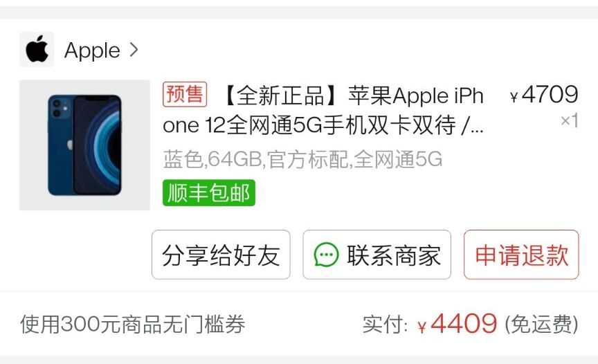Tap the 蓝色,64GB specification text
This screenshot has width=598, height=364.
(x=303, y=159)
